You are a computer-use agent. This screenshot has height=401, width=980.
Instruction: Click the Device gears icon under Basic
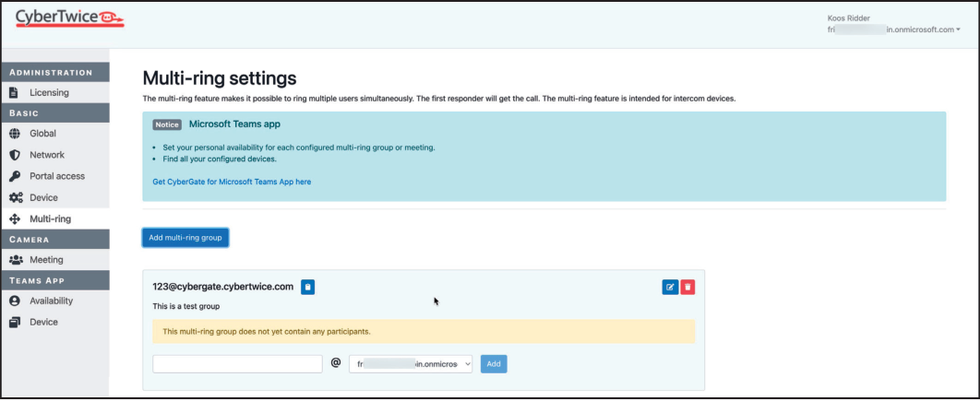16,198
